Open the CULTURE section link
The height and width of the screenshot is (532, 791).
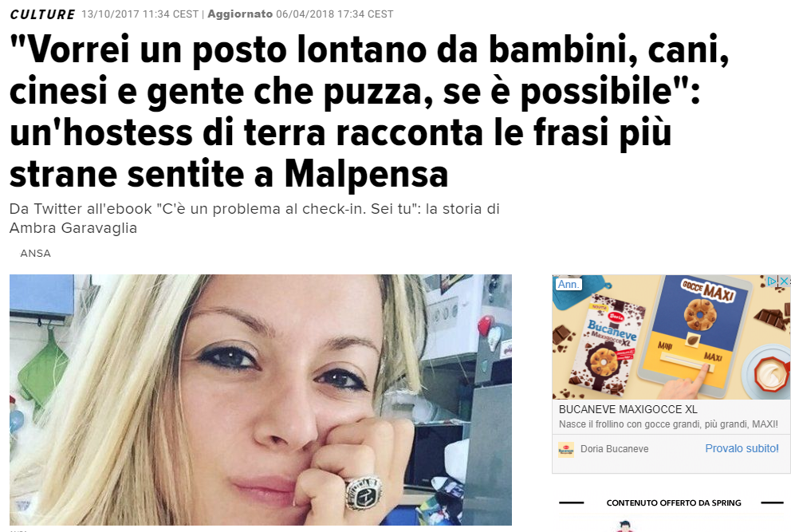(x=42, y=14)
